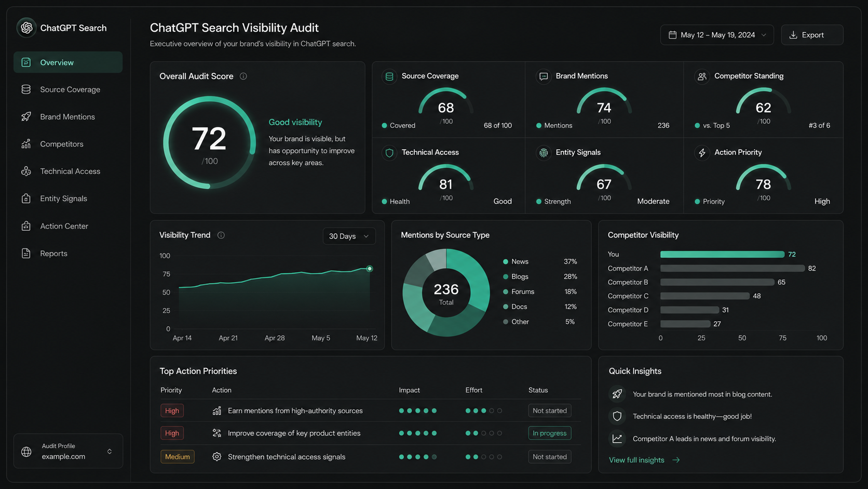Open the 30 Days range dropdown
Viewport: 868px width, 489px height.
(349, 236)
